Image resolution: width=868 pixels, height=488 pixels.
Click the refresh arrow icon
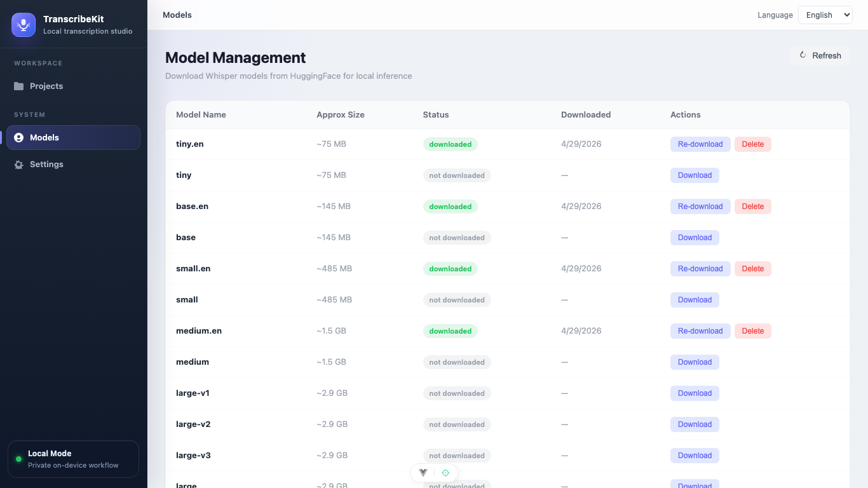[803, 55]
